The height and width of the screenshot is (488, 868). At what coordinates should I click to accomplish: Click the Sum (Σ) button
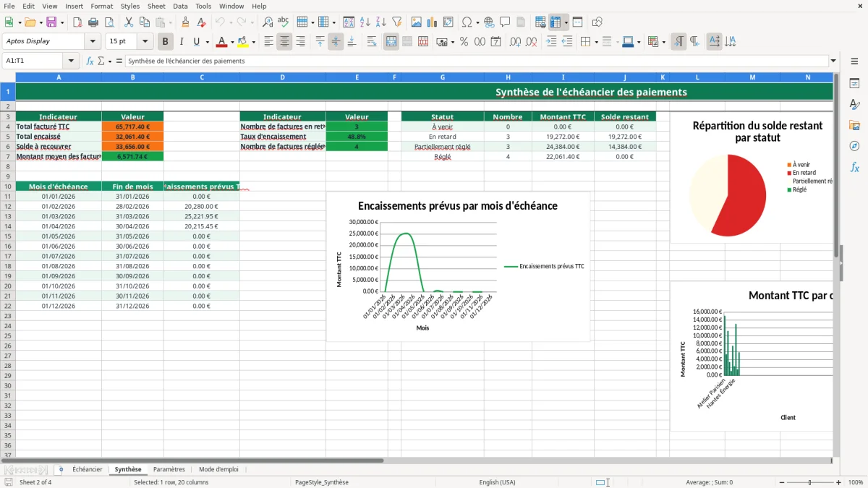(101, 61)
